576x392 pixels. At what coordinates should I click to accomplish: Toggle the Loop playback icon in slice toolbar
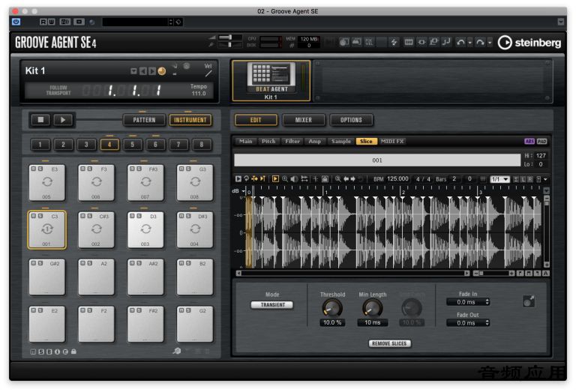246,178
